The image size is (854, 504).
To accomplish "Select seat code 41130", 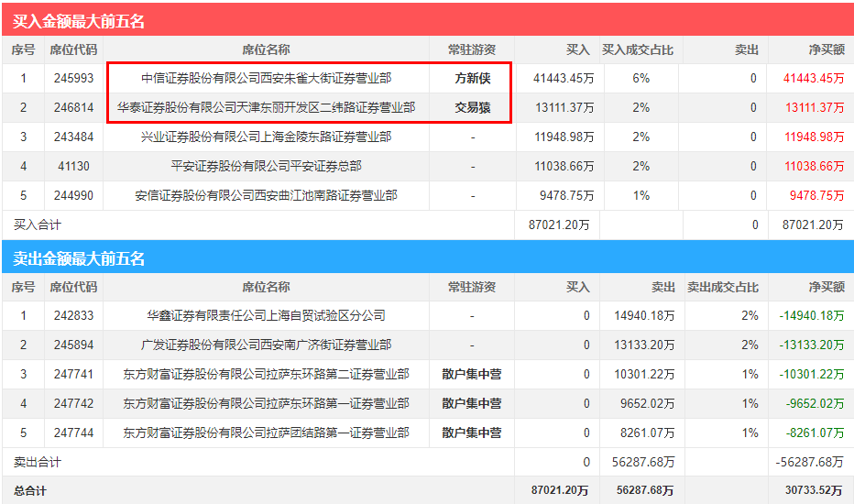I will pyautogui.click(x=73, y=167).
